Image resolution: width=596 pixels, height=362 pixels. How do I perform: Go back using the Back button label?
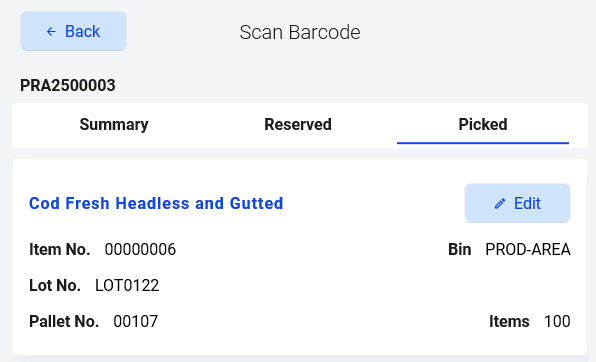pos(82,31)
